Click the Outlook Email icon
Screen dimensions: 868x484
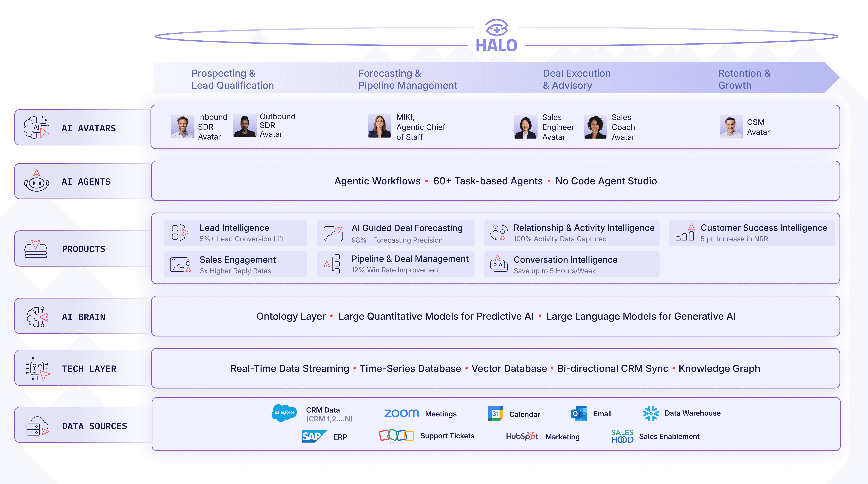(579, 413)
